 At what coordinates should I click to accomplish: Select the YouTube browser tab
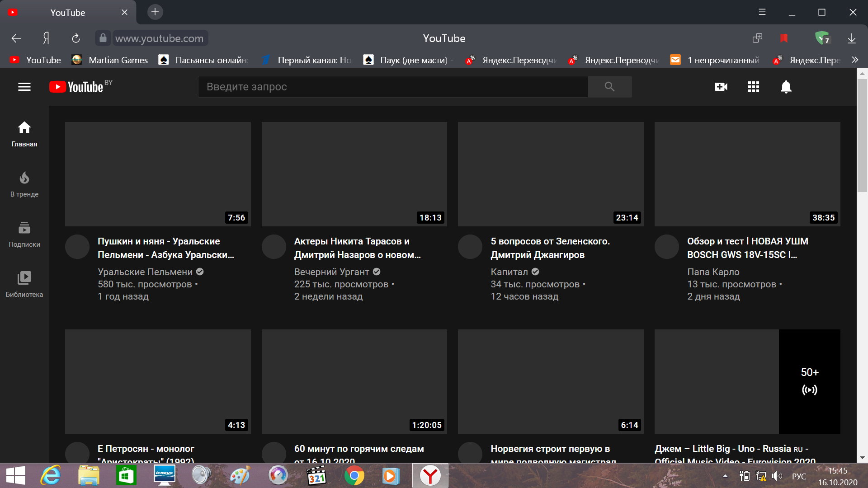(x=68, y=12)
